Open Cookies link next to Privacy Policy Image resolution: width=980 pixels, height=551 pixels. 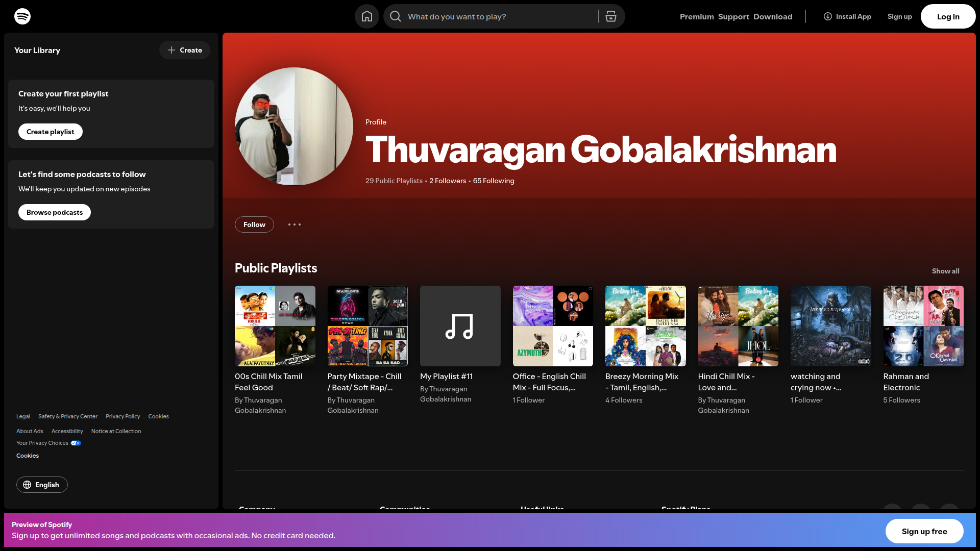(x=158, y=416)
